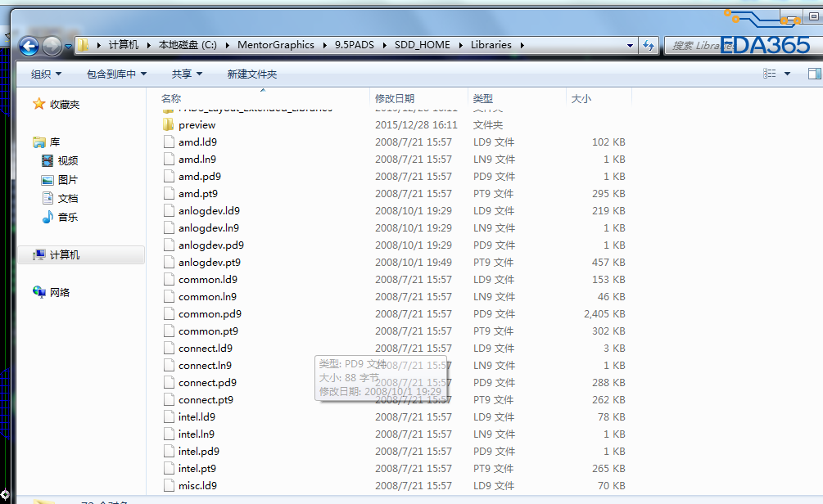Expand arrow after 计算机 in breadcrumb
823x504 pixels.
click(148, 45)
